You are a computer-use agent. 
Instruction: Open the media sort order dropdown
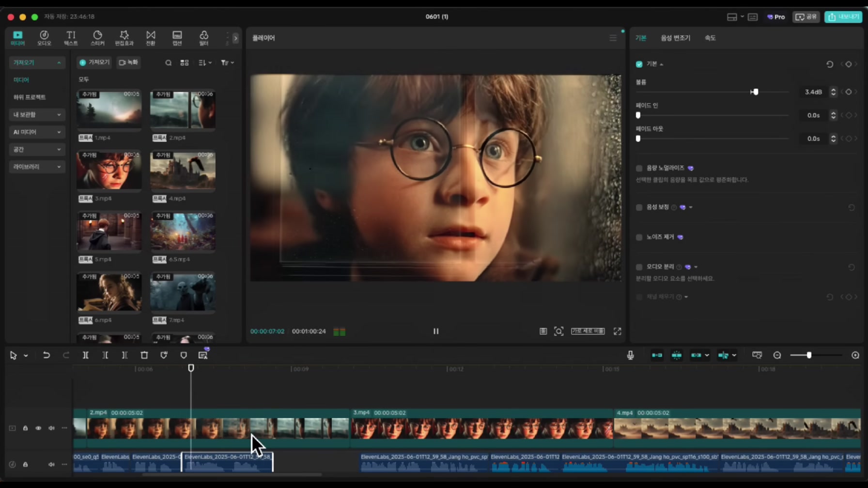tap(205, 63)
